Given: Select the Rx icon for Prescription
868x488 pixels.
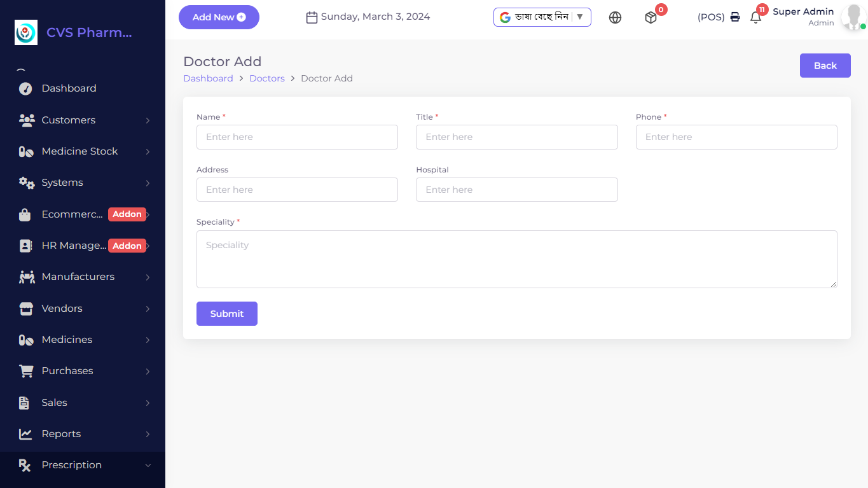Looking at the screenshot, I should pyautogui.click(x=25, y=464).
